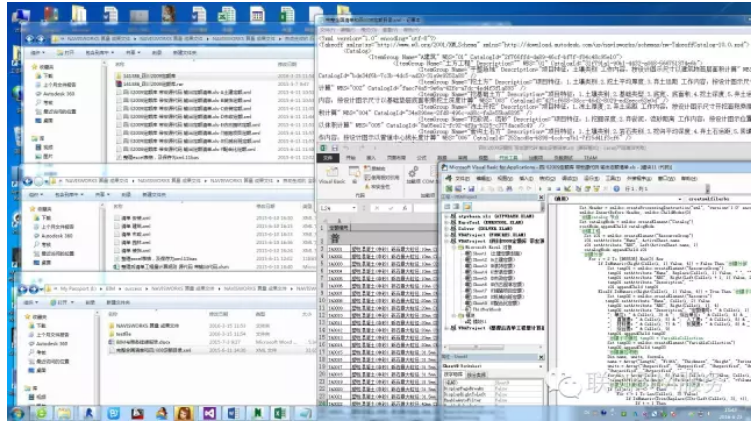Click 新建文件夹 in the top Explorer toolbar
This screenshot has height=424, width=756.
tap(185, 53)
